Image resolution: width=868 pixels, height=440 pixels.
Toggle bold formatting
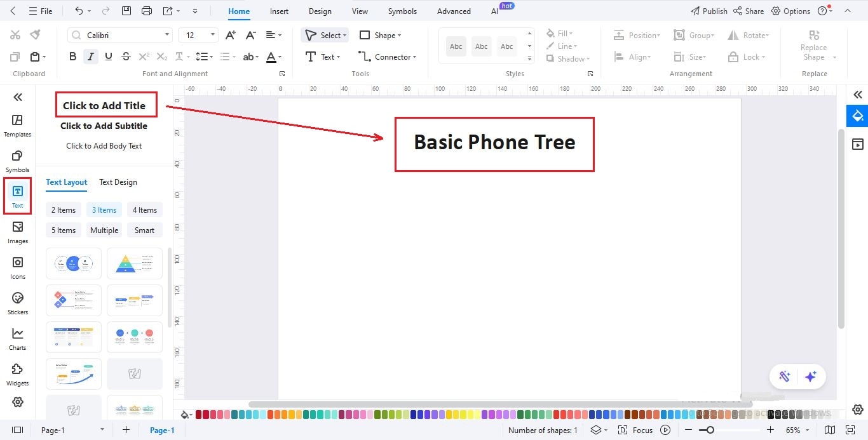point(72,57)
